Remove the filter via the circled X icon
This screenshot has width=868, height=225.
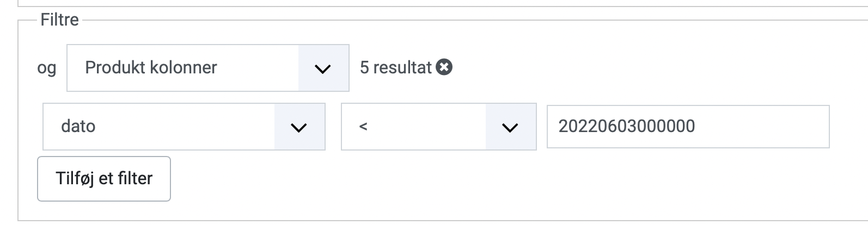444,67
